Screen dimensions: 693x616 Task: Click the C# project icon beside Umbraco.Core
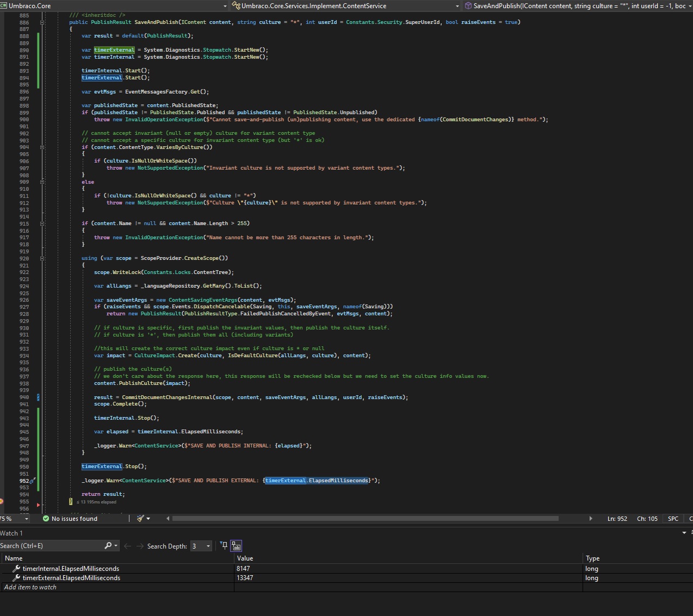4,5
